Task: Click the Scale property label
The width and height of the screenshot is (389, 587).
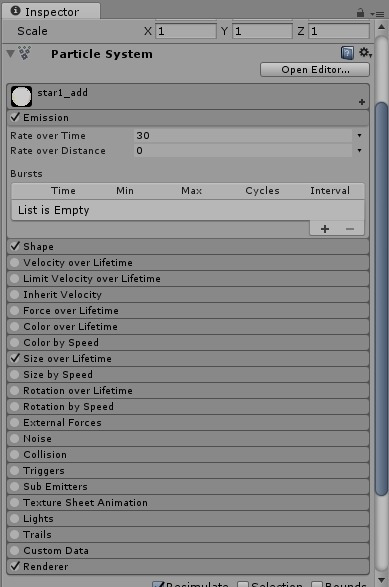Action: 32,31
